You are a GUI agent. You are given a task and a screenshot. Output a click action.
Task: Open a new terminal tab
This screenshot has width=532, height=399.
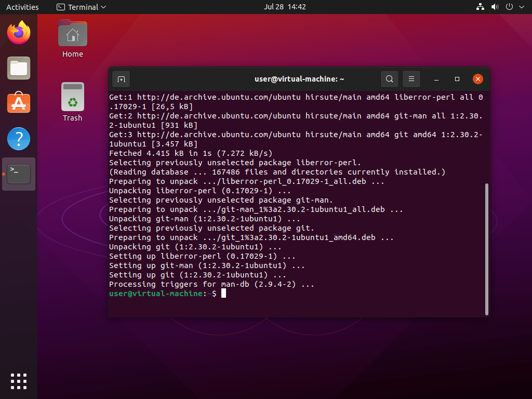pos(121,79)
